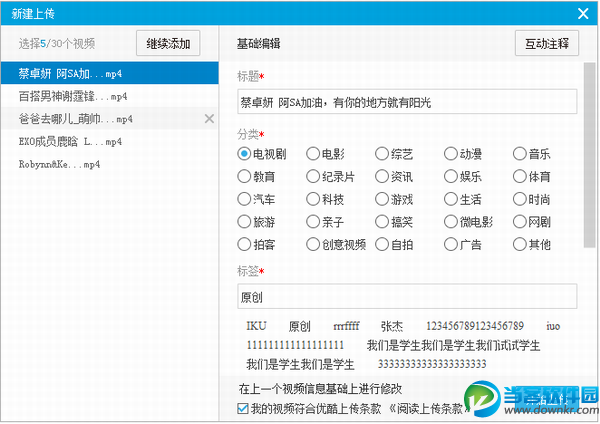
Task: Click the 标签 tag input field
Action: 407,296
